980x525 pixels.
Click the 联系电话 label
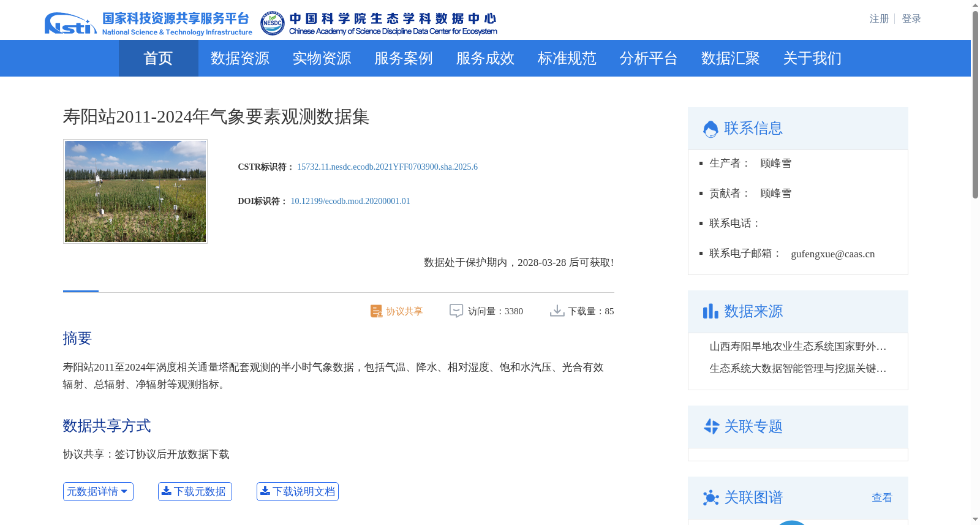[734, 223]
